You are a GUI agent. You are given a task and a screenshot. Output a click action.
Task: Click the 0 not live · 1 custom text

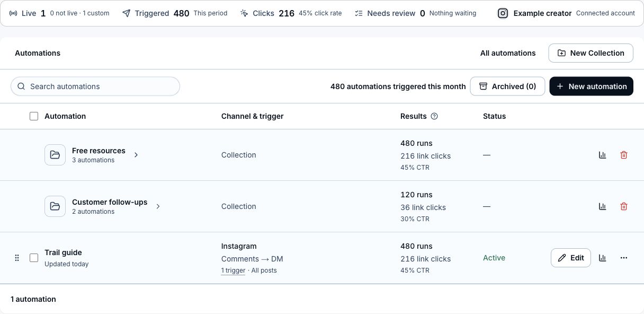coord(79,13)
